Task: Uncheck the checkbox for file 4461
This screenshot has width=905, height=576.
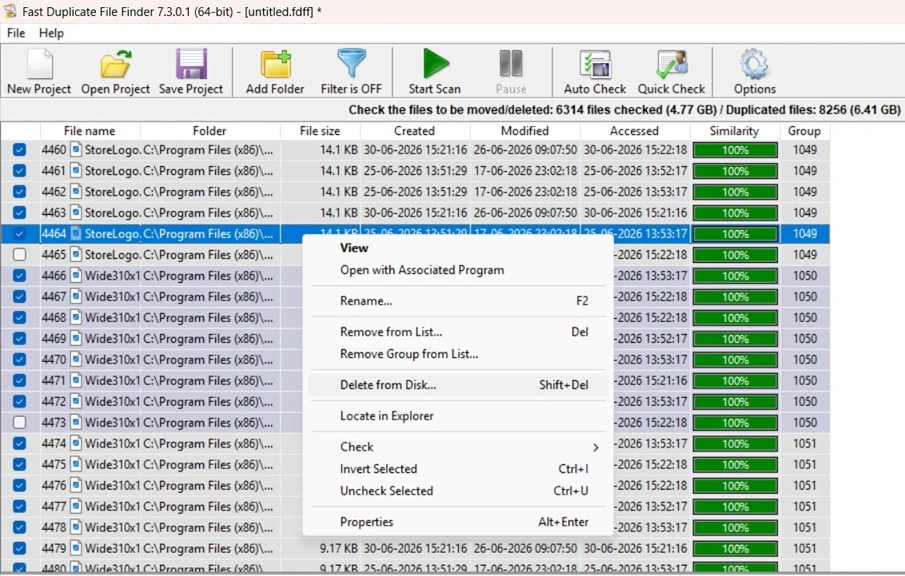Action: 20,171
